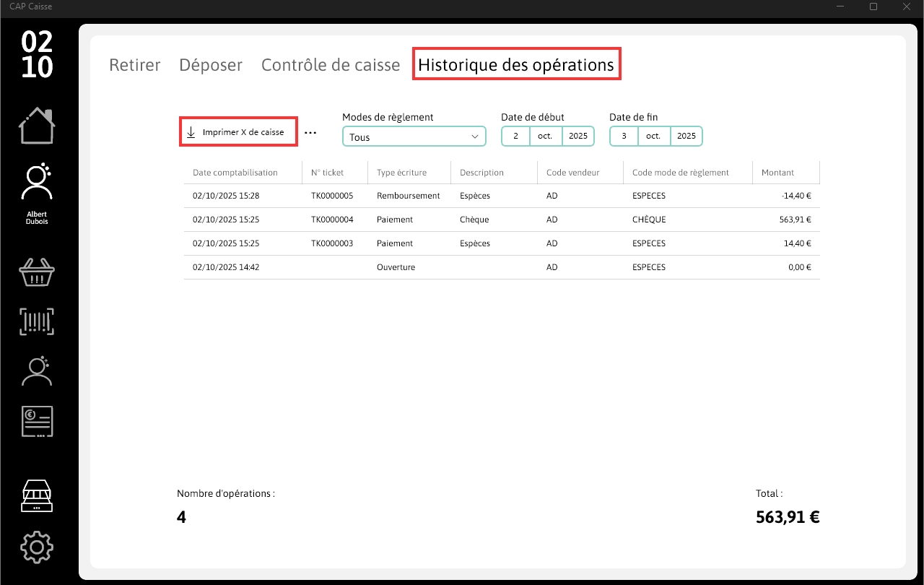Minimize the CAP Caisse window
924x585 pixels.
[x=840, y=6]
